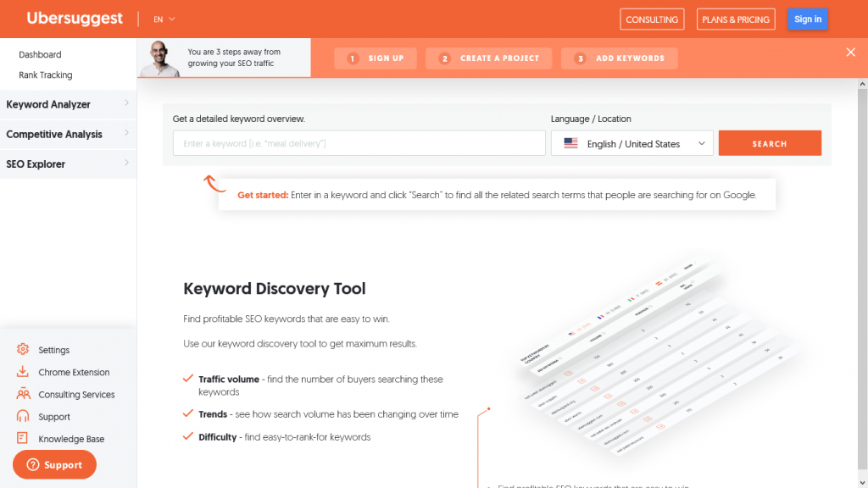This screenshot has width=868, height=488.
Task: Click the Settings gear icon
Action: tap(23, 349)
